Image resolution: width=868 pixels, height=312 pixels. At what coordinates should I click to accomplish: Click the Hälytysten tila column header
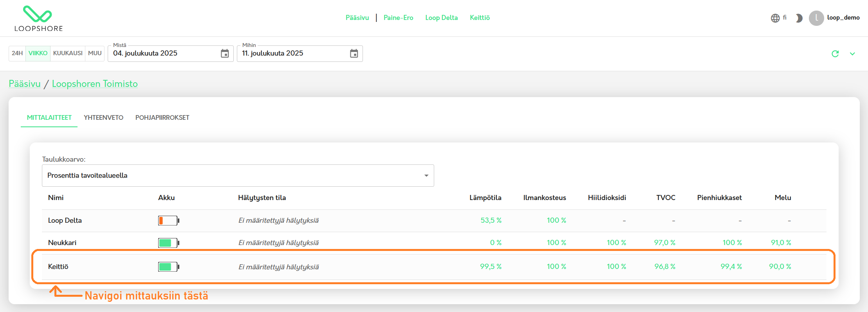pos(262,198)
